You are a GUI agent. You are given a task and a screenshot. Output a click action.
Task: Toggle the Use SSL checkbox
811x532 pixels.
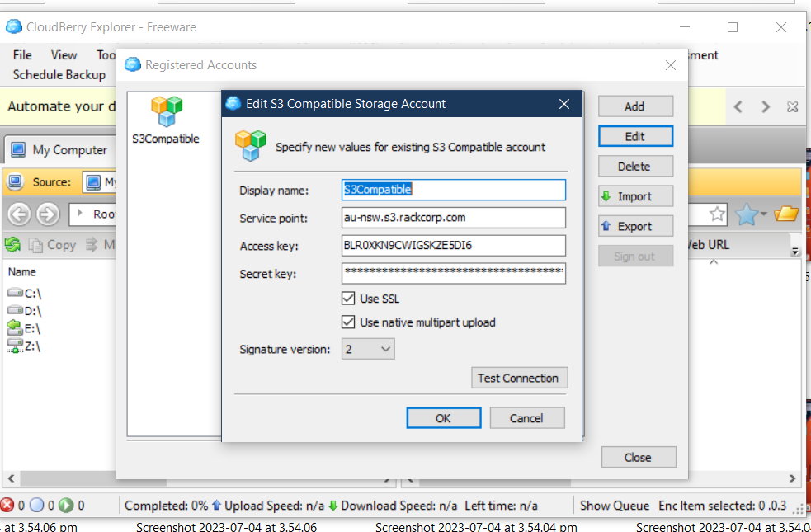(348, 299)
